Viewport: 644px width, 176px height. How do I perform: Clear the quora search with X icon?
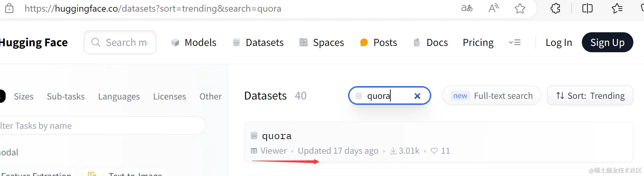coord(417,96)
